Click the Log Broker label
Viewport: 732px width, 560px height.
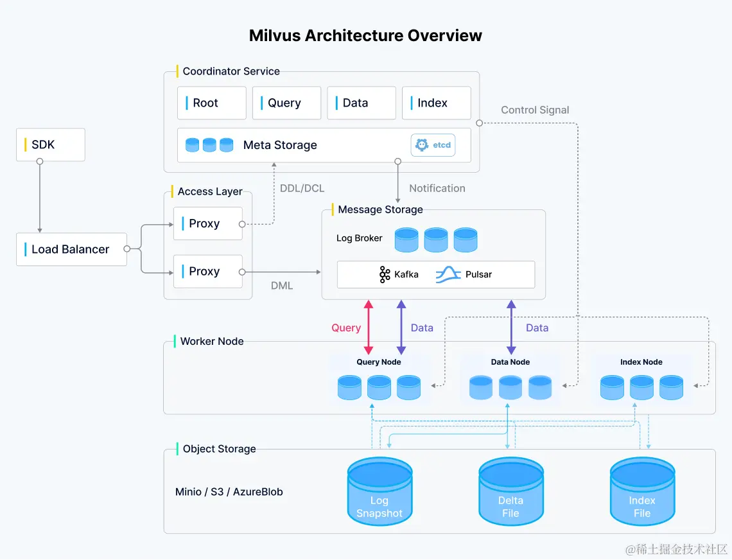point(360,238)
